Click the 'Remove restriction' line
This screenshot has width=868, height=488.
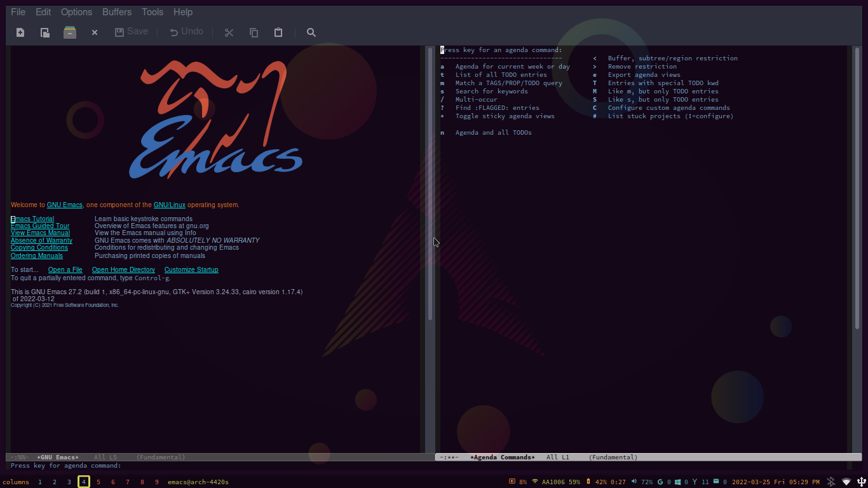point(642,67)
